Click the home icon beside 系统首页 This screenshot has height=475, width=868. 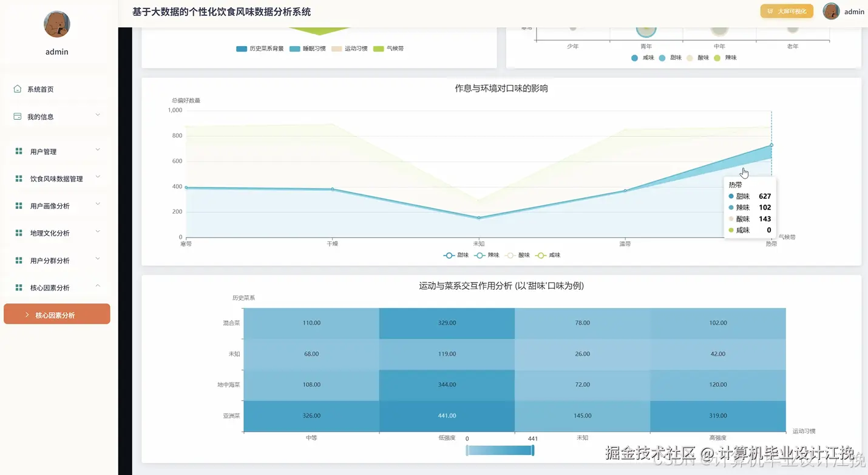pos(18,89)
